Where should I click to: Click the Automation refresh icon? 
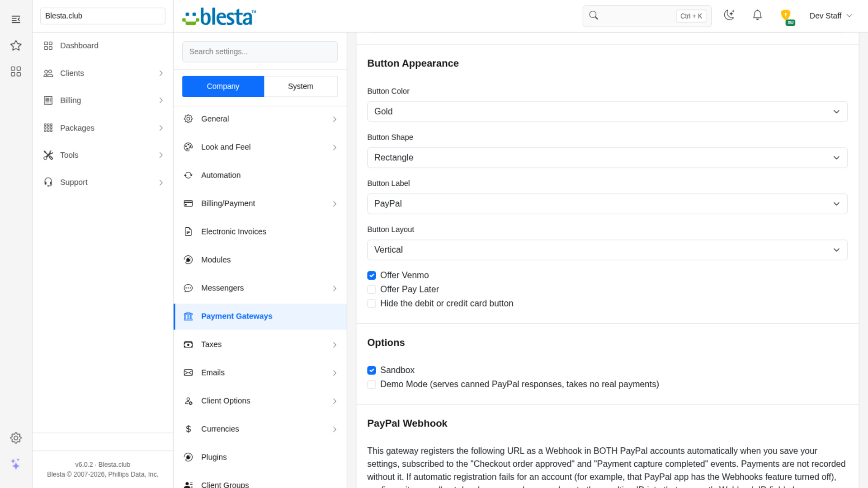click(189, 175)
